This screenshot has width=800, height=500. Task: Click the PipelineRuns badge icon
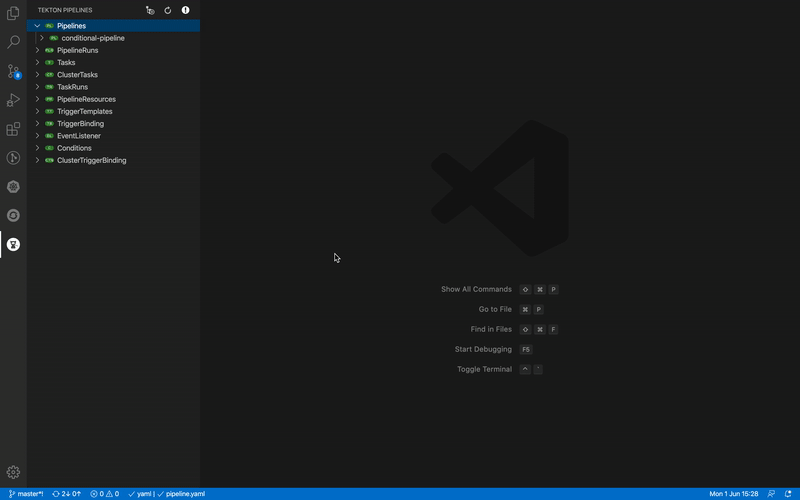pos(49,50)
